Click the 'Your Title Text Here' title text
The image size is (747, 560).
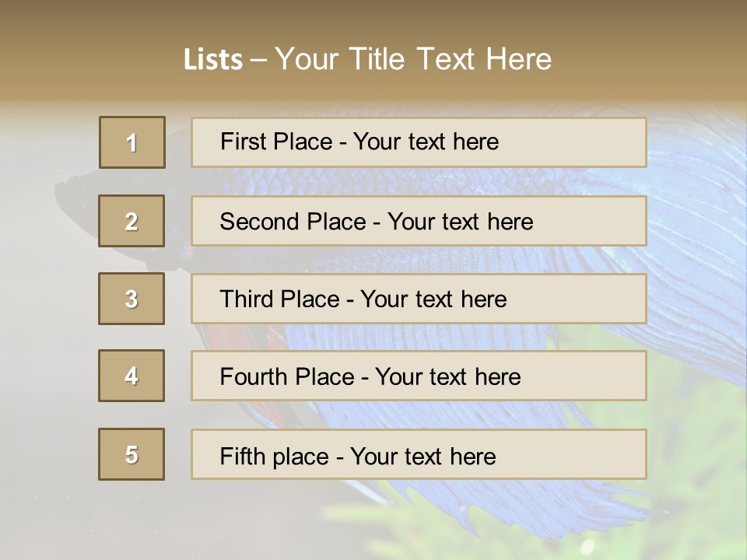click(413, 59)
